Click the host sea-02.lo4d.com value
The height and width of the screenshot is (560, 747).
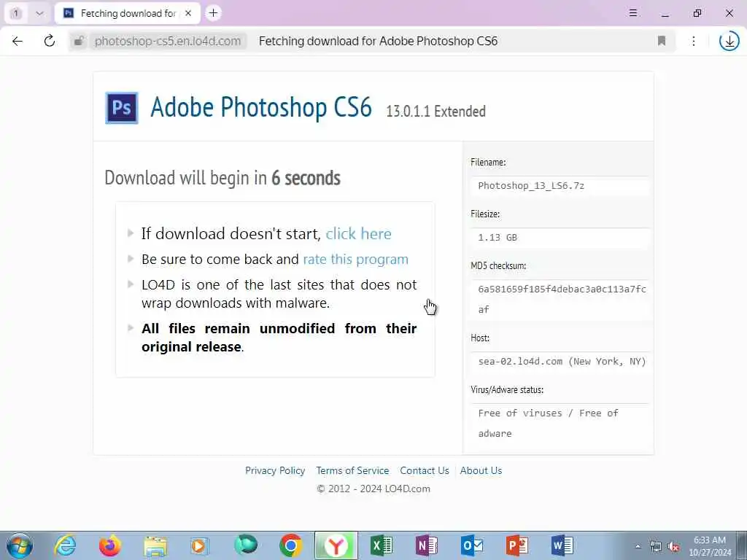click(562, 362)
